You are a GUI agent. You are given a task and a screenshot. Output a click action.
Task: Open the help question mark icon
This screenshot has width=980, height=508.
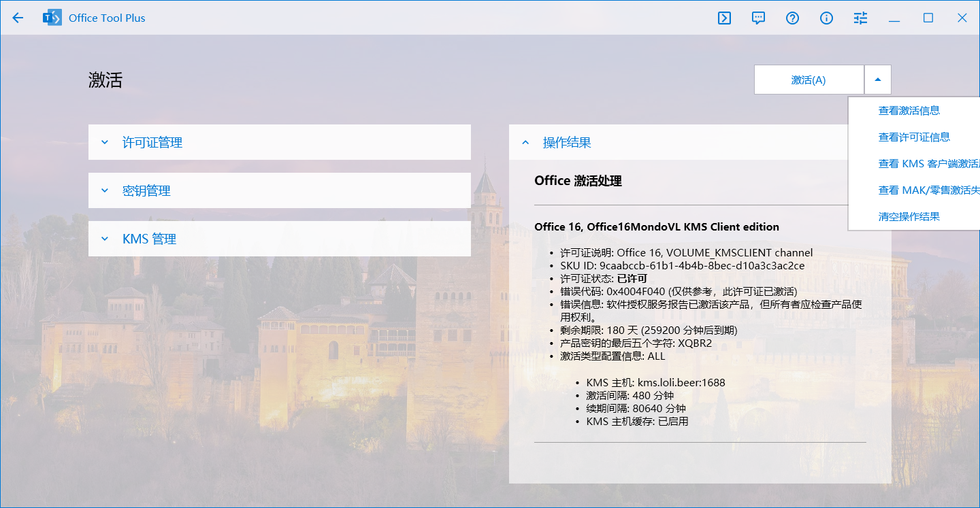[x=792, y=18]
